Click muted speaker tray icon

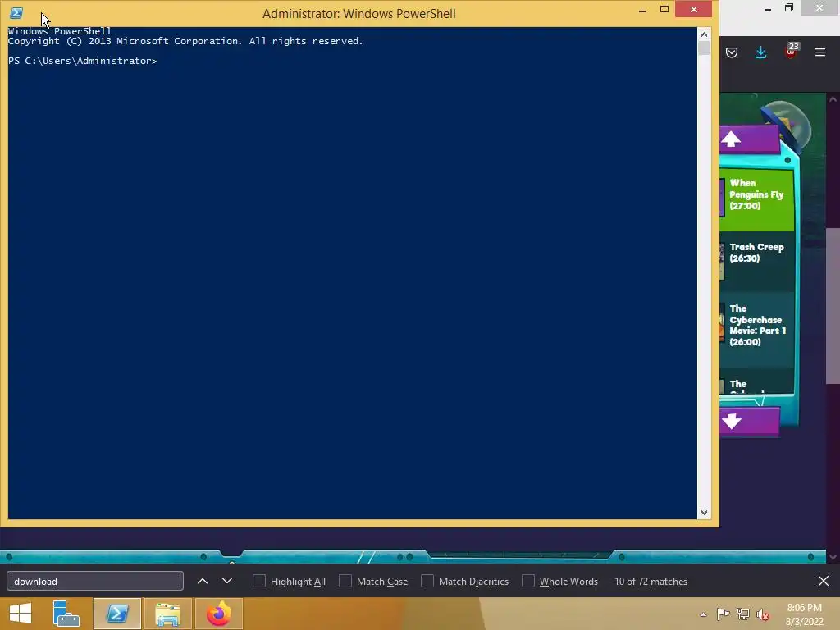(x=763, y=614)
